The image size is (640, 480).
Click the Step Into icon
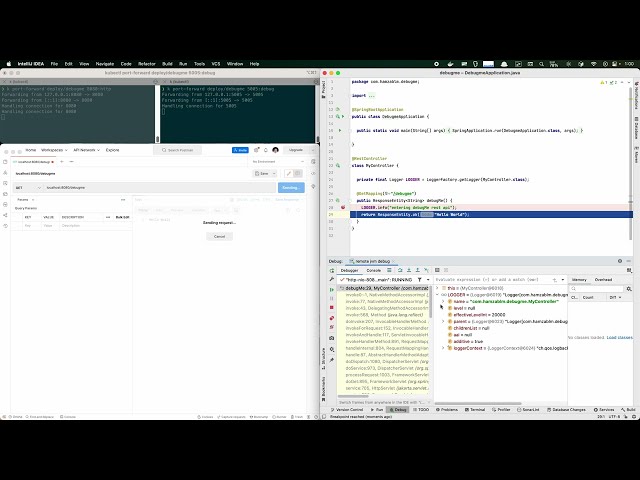click(409, 270)
